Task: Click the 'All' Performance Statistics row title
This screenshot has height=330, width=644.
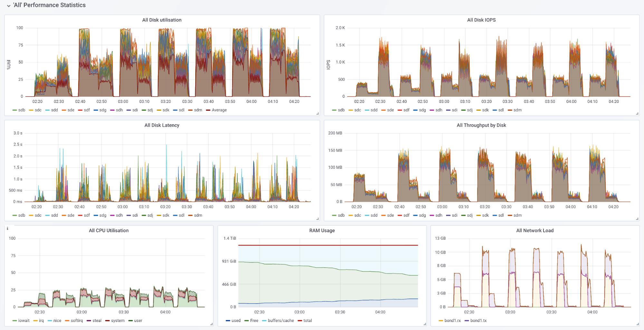Action: pos(49,5)
